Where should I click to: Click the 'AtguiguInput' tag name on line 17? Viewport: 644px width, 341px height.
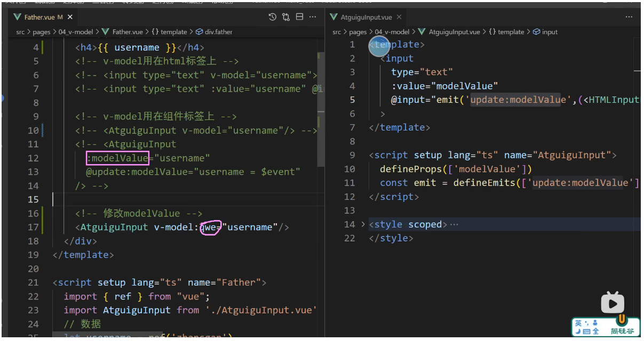pos(114,227)
